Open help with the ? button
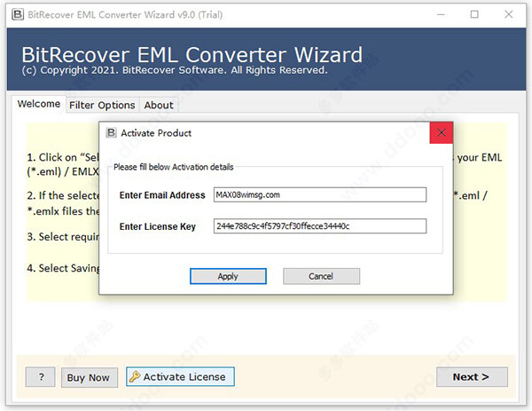 pos(41,376)
